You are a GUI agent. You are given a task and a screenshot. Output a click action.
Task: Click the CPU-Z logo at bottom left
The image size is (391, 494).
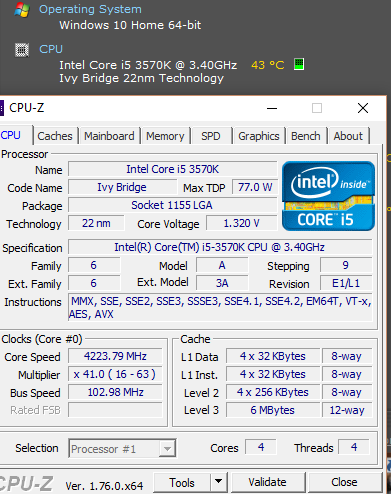[26, 483]
